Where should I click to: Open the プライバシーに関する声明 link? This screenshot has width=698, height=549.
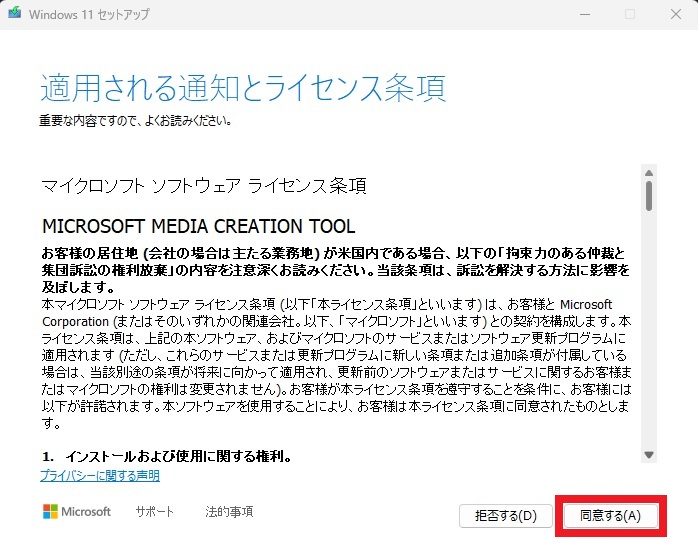tap(100, 476)
